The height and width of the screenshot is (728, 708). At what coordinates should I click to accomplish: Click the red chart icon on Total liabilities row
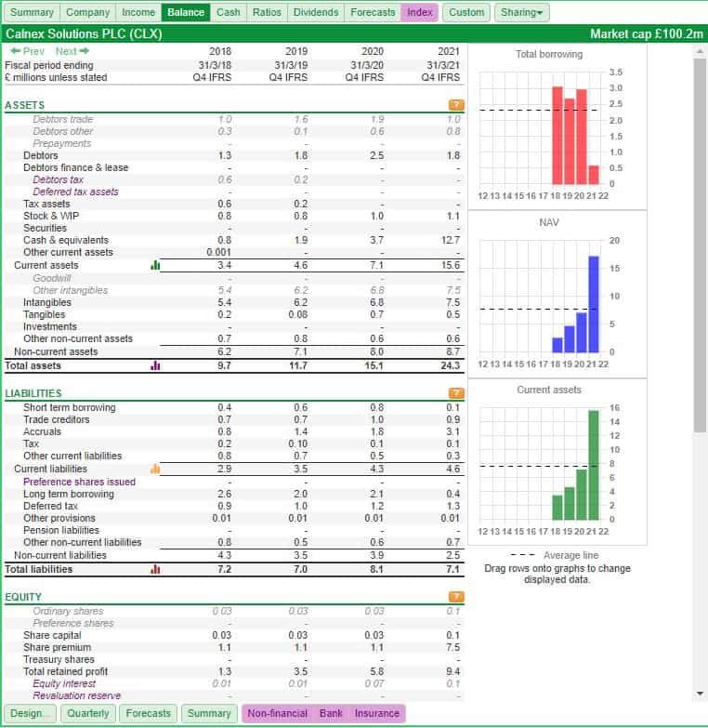[x=155, y=569]
